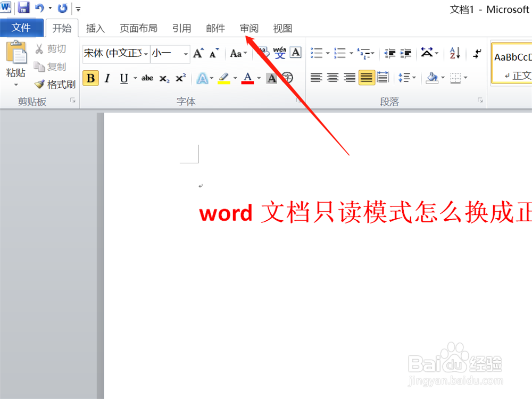
Task: Apply yellow text highlight color
Action: (x=223, y=78)
